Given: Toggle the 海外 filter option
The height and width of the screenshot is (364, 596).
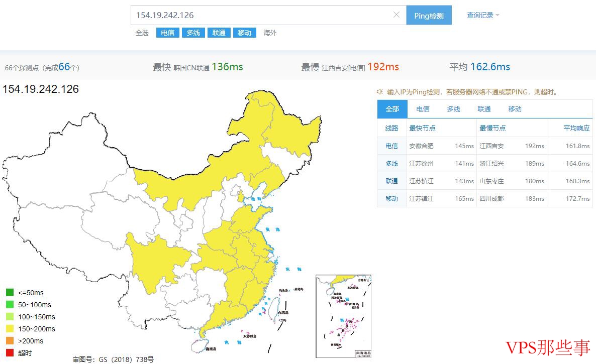Looking at the screenshot, I should click(x=270, y=33).
